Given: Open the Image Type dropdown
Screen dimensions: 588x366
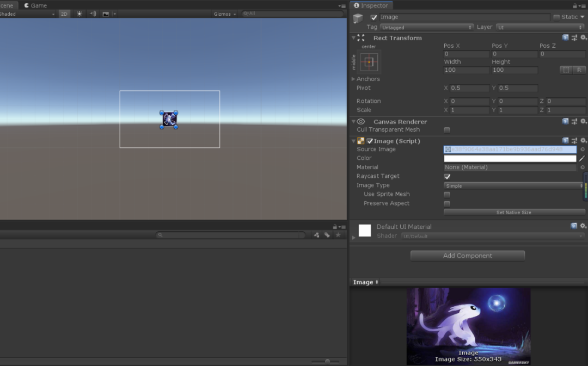Looking at the screenshot, I should point(513,186).
